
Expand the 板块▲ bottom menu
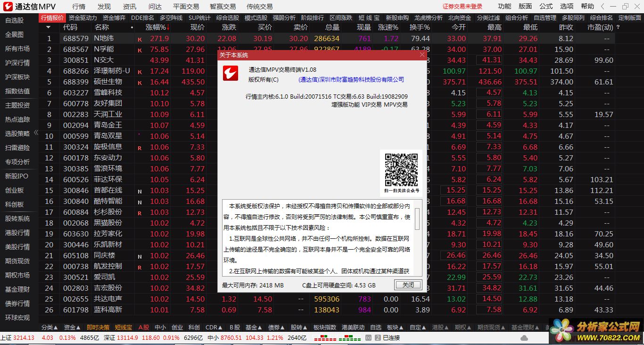pos(395,327)
